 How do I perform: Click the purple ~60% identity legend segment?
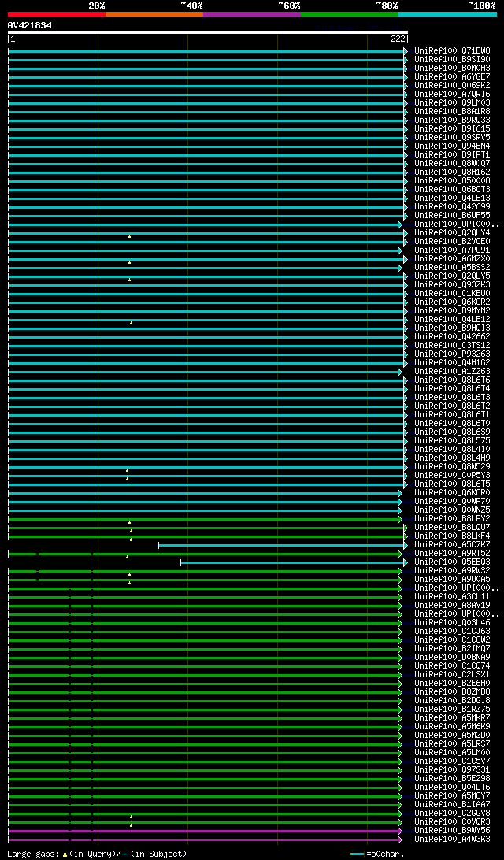[x=252, y=13]
